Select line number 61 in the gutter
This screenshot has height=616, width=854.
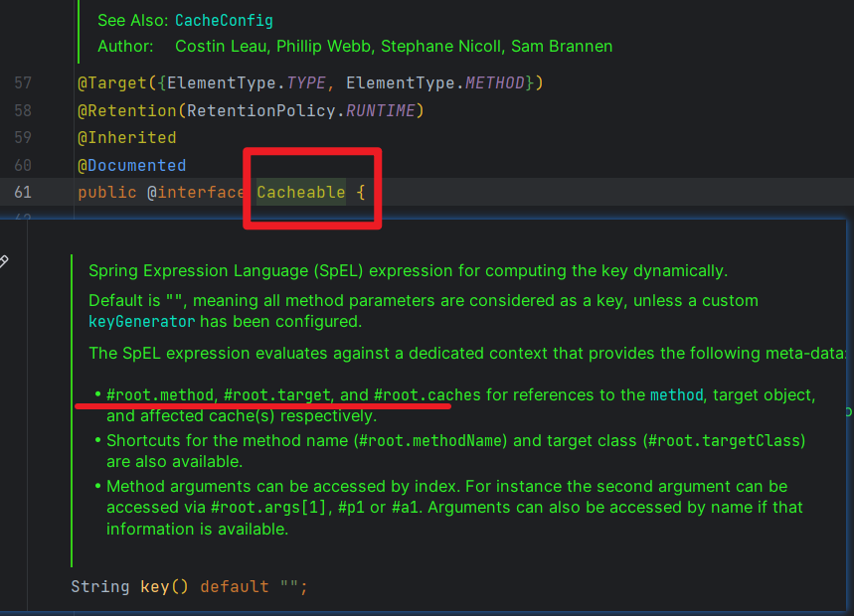tap(23, 192)
